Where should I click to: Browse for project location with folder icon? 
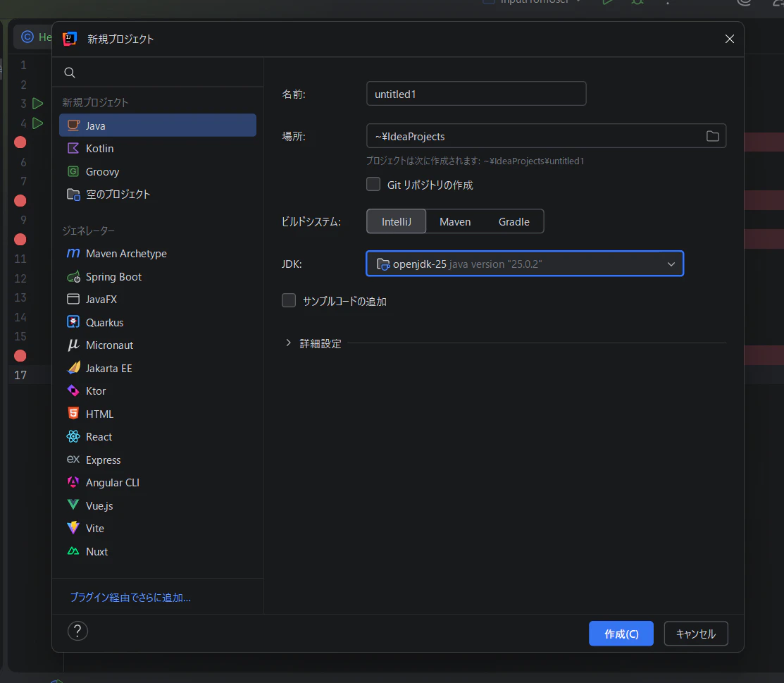[x=712, y=136]
